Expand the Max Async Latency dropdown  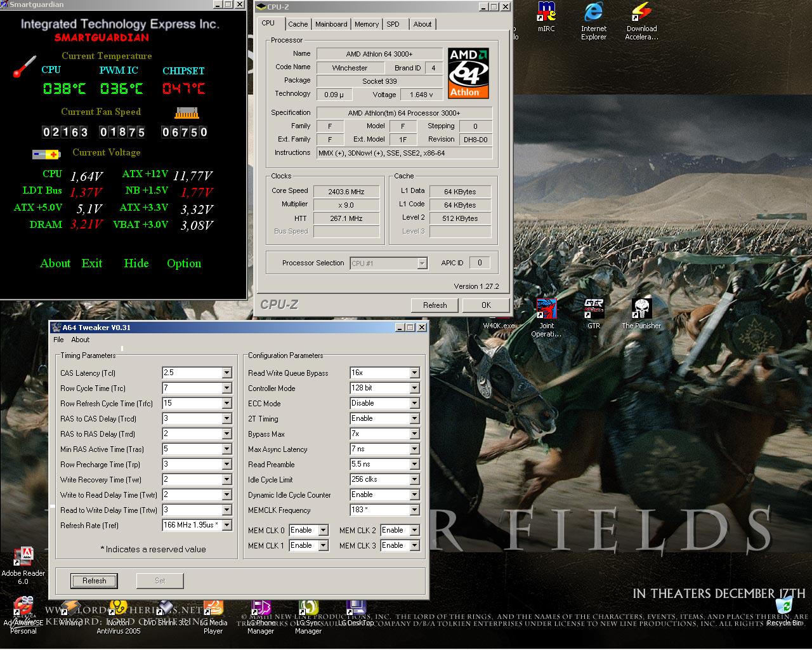click(x=414, y=449)
